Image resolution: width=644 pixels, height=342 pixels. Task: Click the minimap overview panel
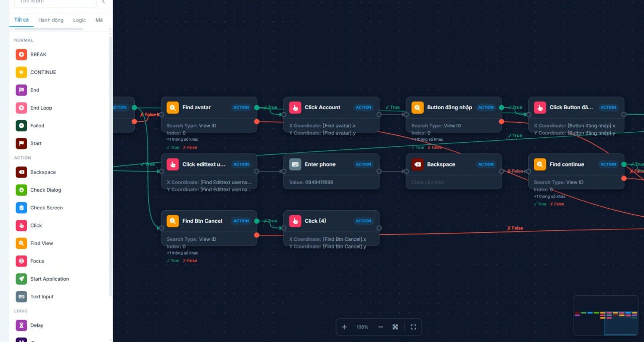(606, 315)
